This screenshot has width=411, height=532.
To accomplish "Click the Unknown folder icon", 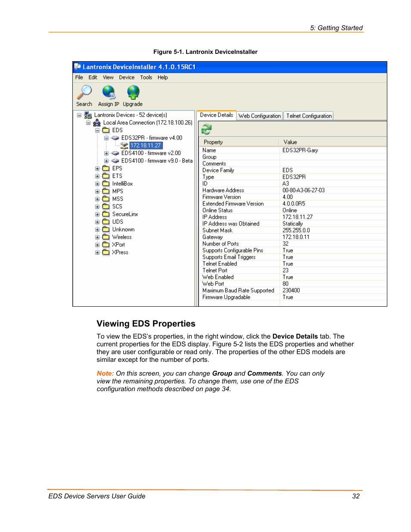I will (x=106, y=230).
